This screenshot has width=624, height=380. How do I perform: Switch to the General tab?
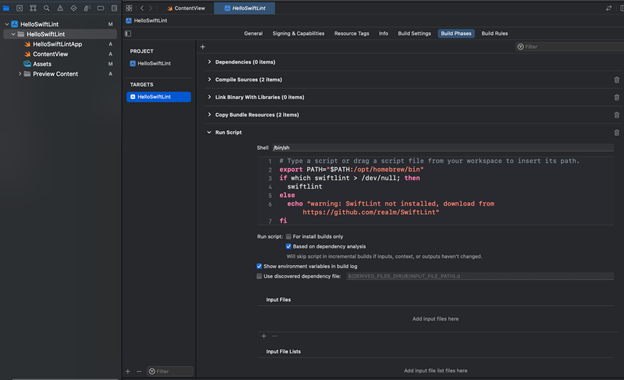click(253, 33)
